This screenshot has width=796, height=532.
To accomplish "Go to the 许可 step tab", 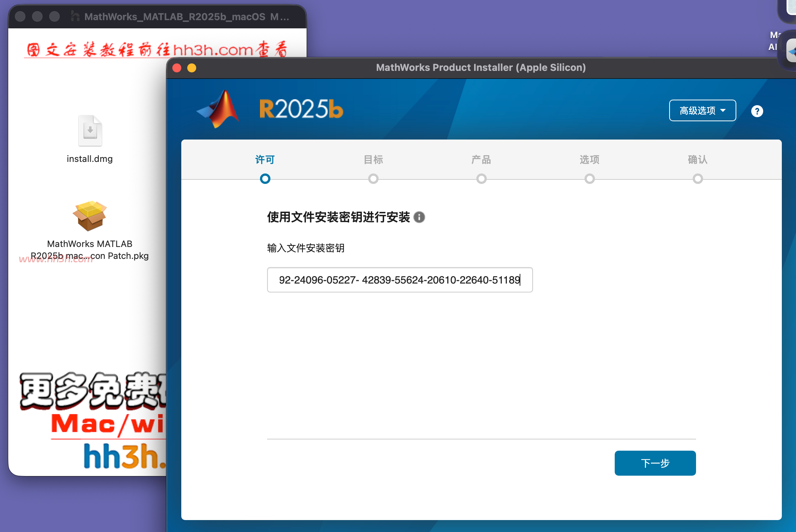I will [265, 160].
